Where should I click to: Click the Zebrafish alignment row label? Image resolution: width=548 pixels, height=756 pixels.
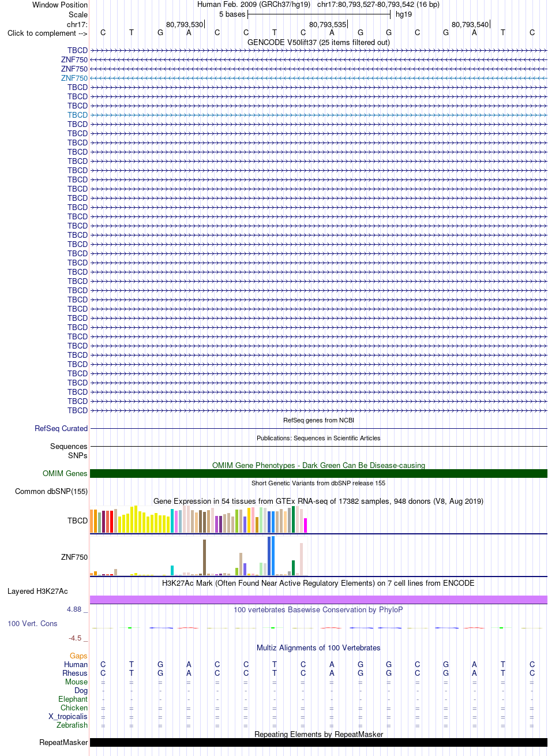coord(72,725)
